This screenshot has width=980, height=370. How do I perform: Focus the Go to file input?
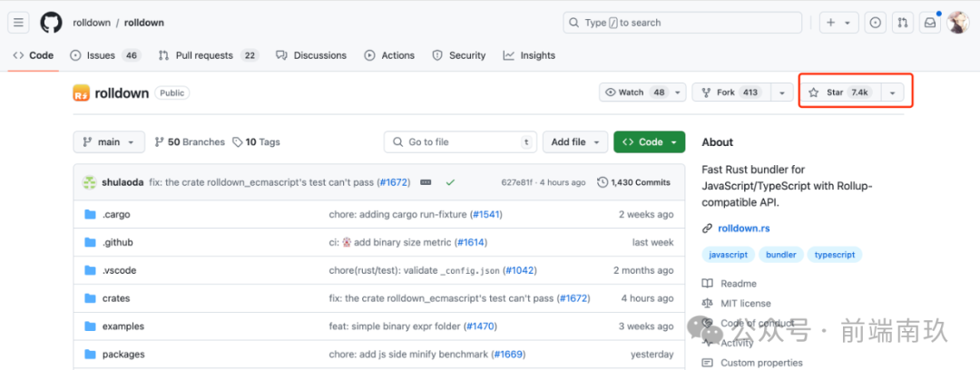click(461, 141)
